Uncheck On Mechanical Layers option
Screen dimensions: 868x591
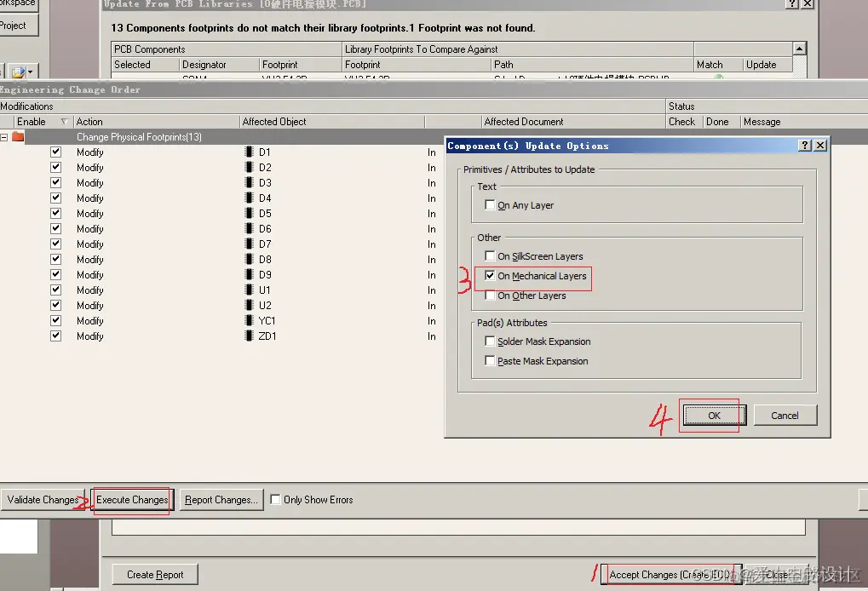pos(490,276)
